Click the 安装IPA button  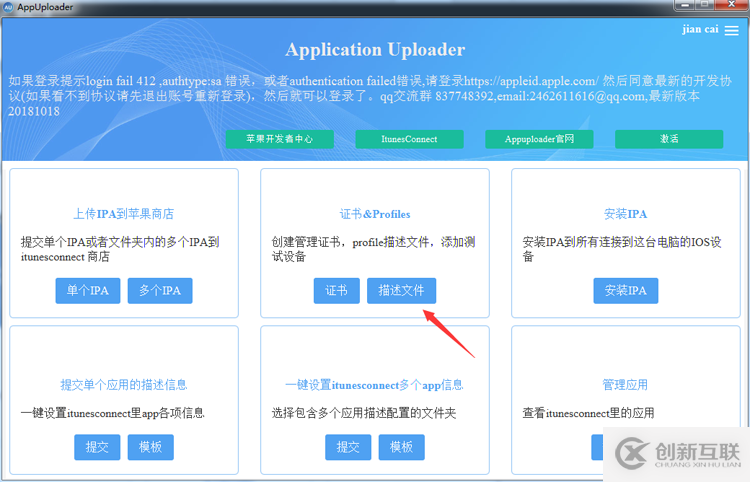coord(626,291)
